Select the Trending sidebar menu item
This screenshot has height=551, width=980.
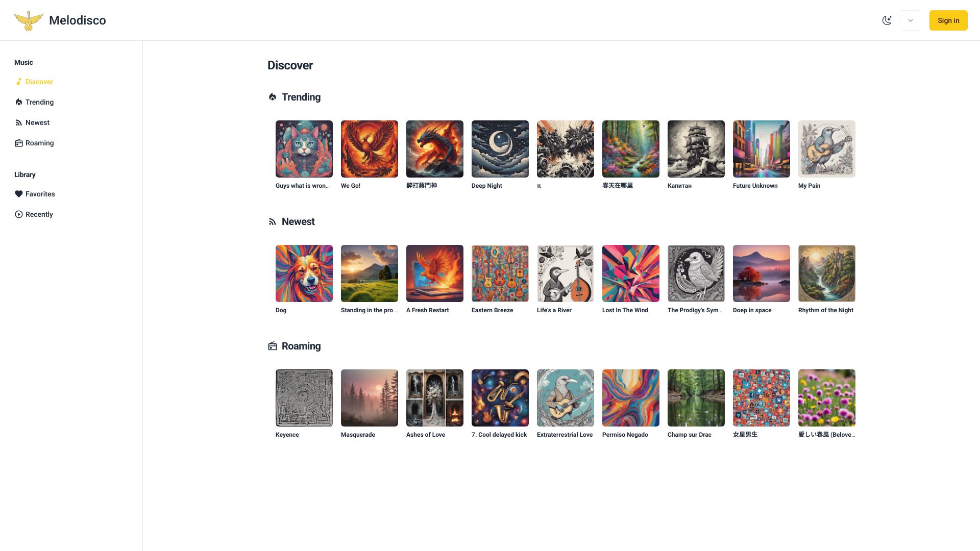tap(39, 102)
